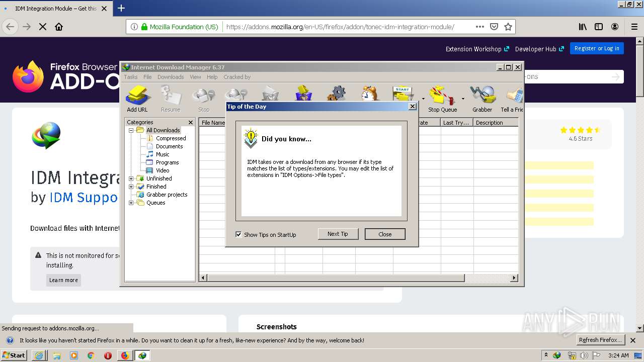Open Chrome from the taskbar
This screenshot has width=644, height=362.
(91, 355)
